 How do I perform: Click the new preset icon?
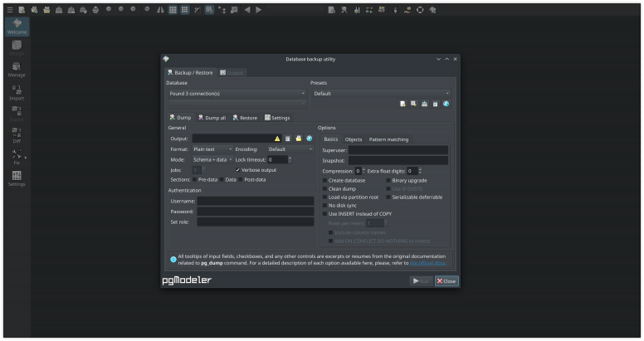coord(402,104)
